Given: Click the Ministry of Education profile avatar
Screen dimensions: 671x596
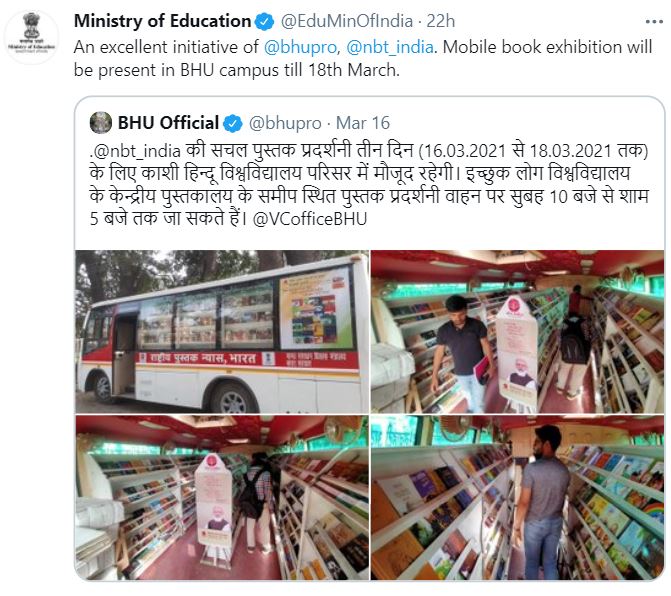Looking at the screenshot, I should pos(31,38).
